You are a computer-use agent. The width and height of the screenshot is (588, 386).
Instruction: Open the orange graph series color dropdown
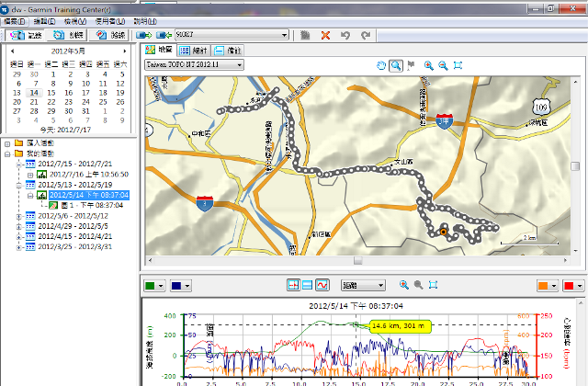click(548, 286)
